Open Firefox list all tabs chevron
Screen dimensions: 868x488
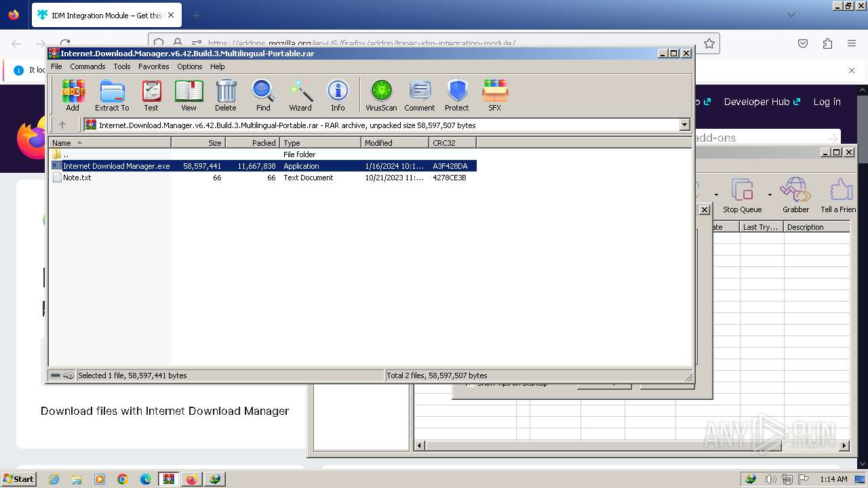(791, 15)
